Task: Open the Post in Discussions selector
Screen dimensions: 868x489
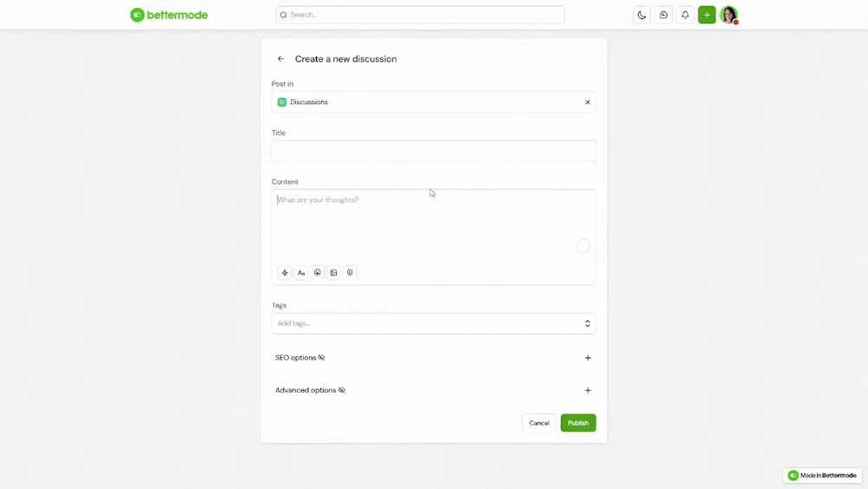Action: (433, 102)
